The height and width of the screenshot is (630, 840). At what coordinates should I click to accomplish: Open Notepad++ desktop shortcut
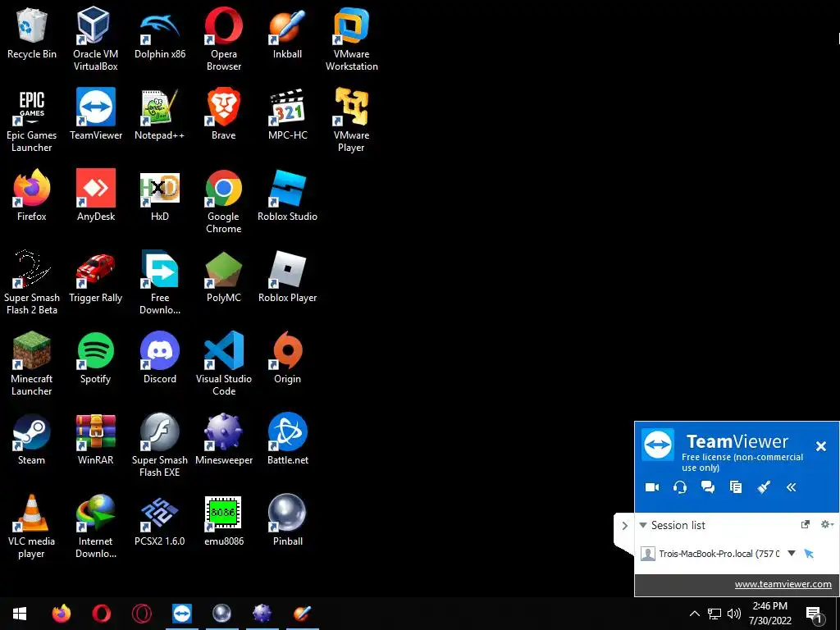point(160,115)
